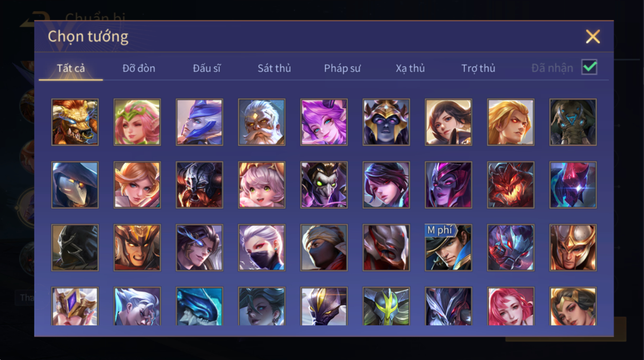Select the purple-haired girl with cat ears
This screenshot has width=644, height=360.
(324, 122)
